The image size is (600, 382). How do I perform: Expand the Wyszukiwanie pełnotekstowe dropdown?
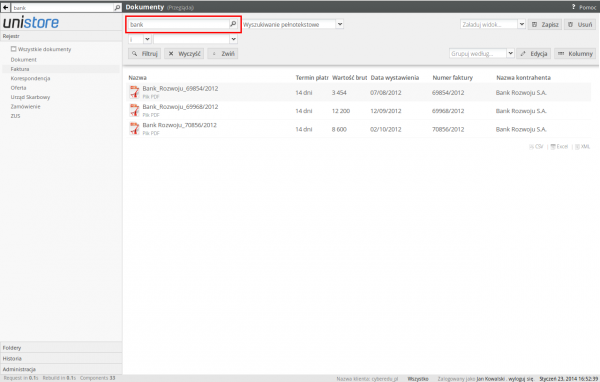[340, 24]
